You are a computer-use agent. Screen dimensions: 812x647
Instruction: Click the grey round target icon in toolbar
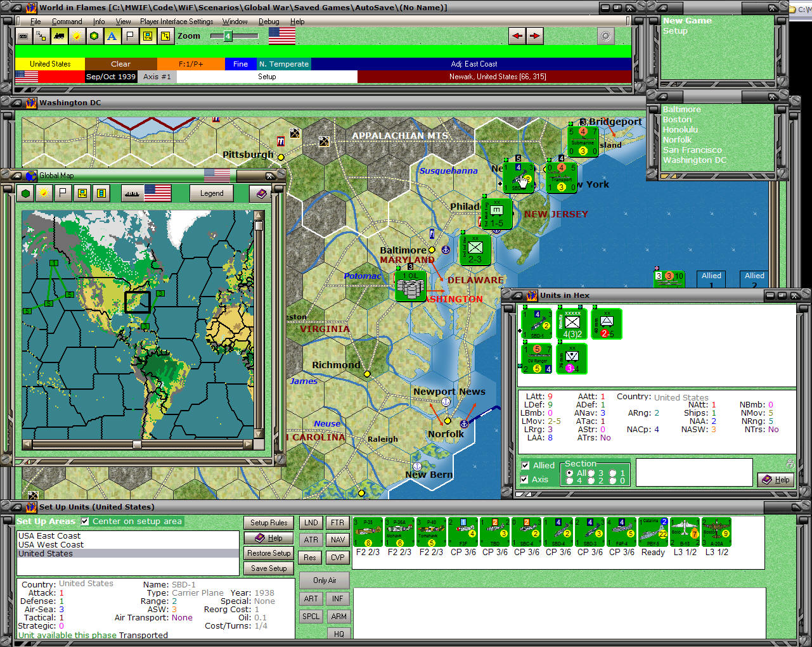pos(606,36)
